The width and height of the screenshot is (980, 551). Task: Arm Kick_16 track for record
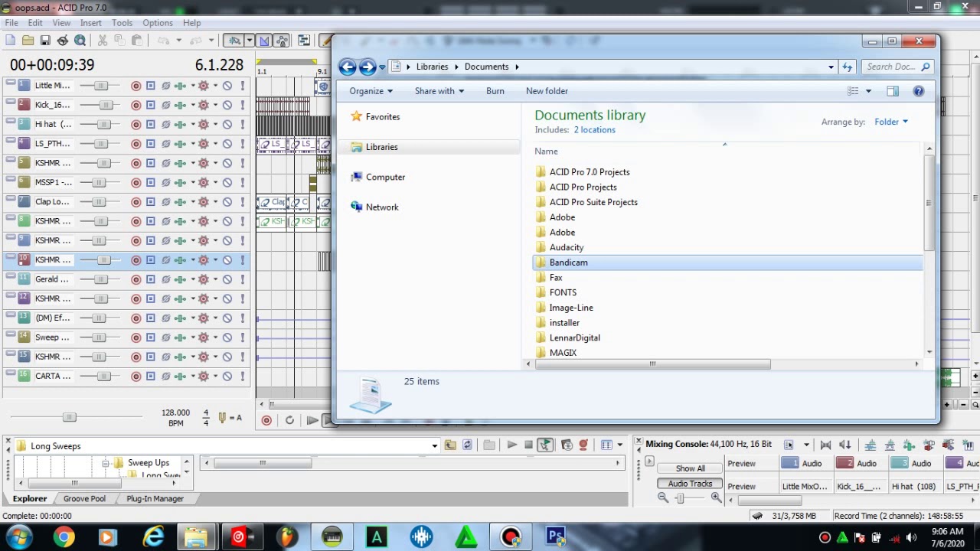tap(136, 105)
